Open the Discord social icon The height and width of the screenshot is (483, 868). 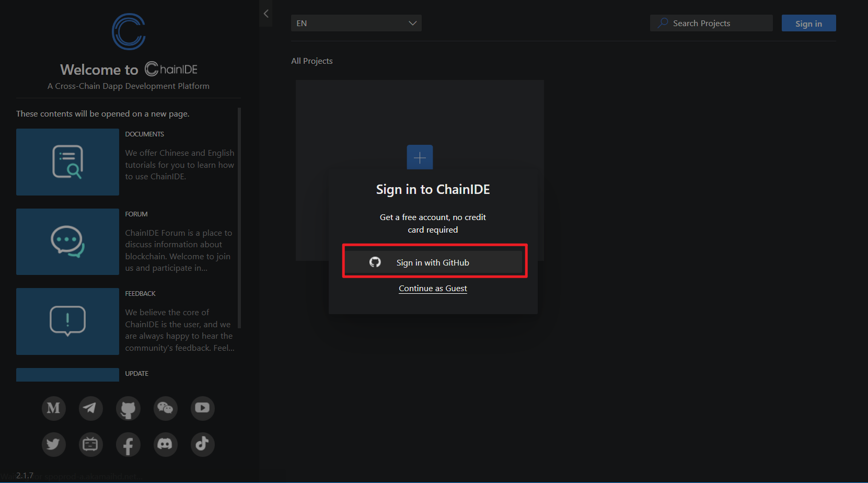click(165, 444)
